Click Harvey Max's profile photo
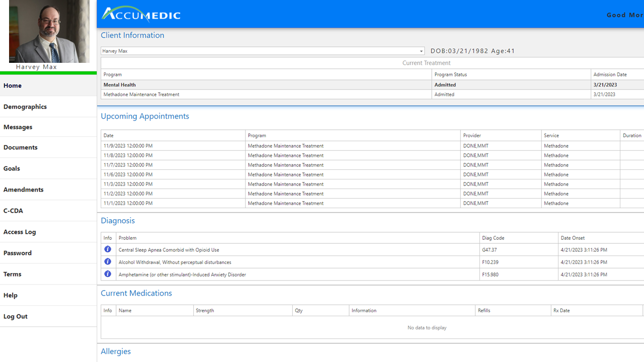Screen dimensions: 644x362 click(49, 31)
